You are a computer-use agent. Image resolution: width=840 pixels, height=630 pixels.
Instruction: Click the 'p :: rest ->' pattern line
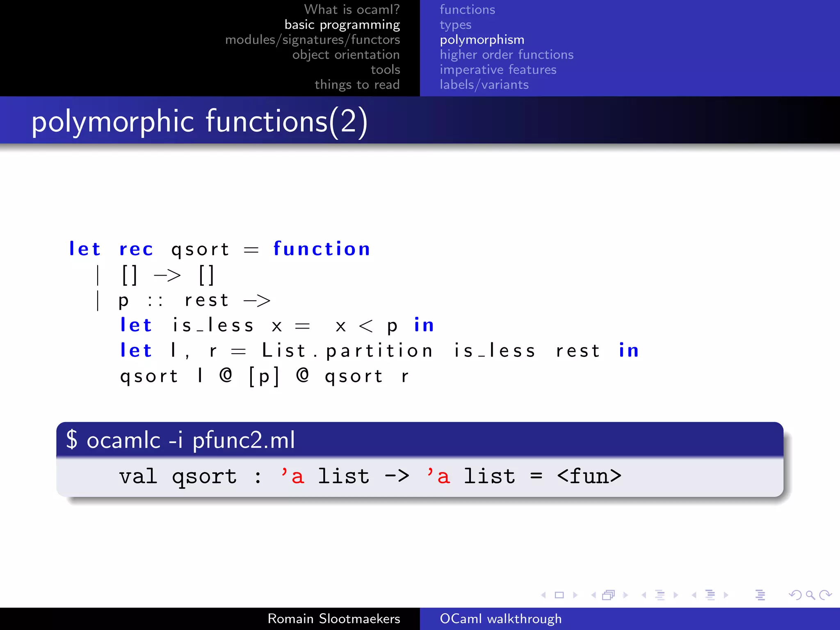(x=183, y=300)
